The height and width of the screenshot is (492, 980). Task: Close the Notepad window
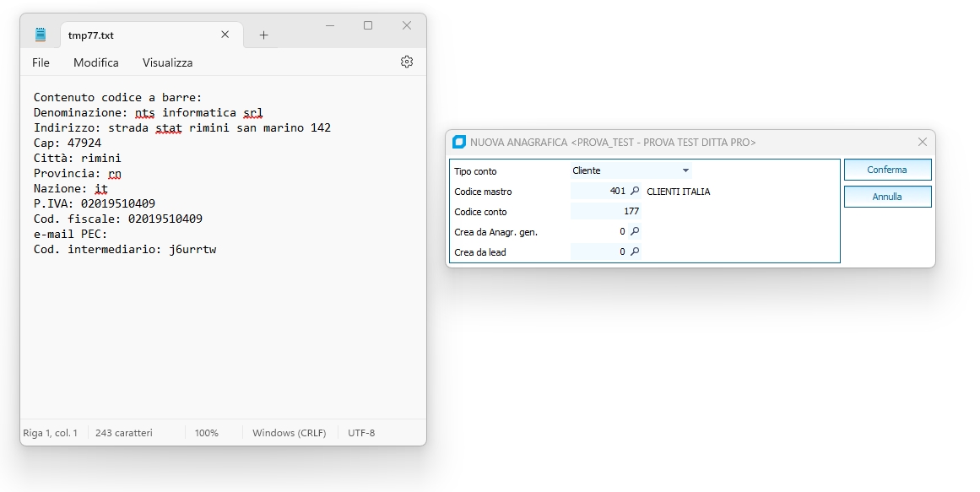tap(407, 25)
